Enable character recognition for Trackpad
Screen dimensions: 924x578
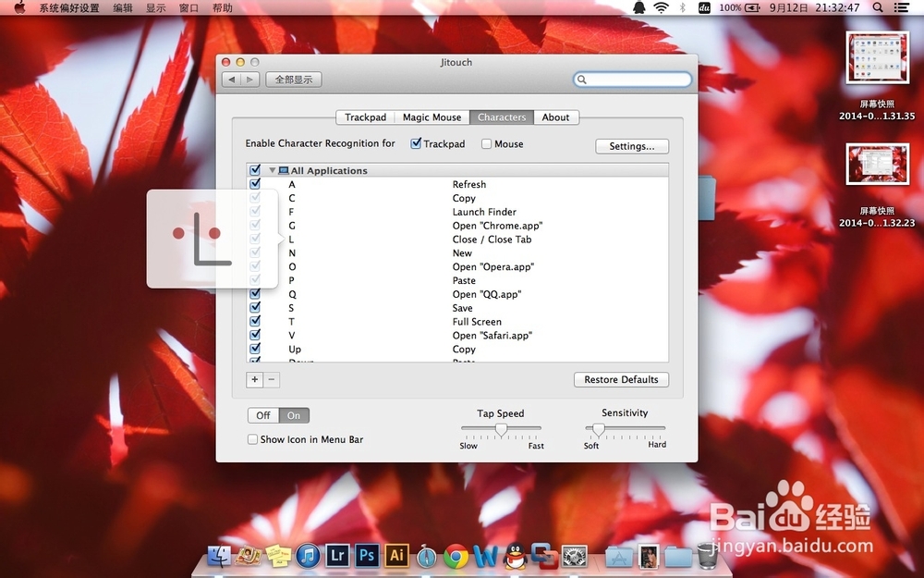pos(416,143)
